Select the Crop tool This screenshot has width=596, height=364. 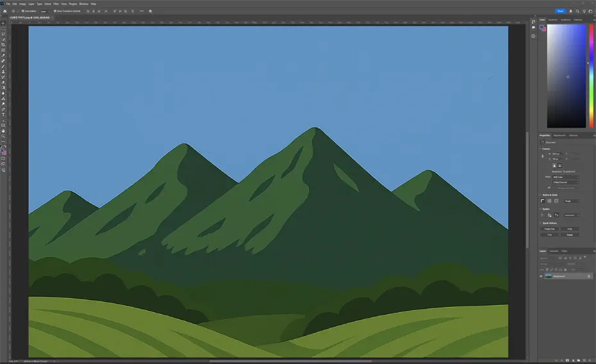[x=3, y=44]
